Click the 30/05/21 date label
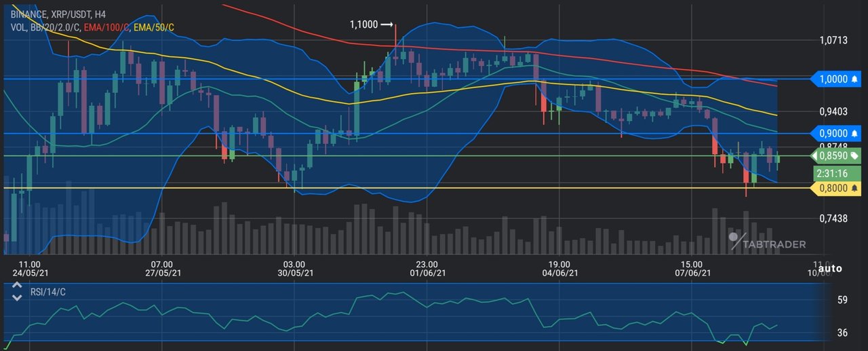868x351 pixels. point(295,273)
